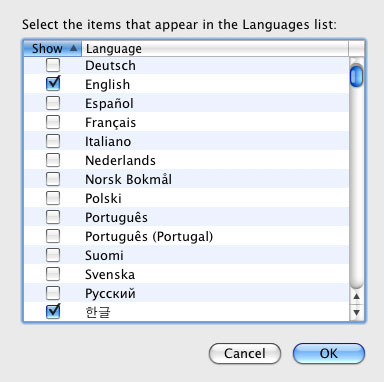384x382 pixels.
Task: Select the Nederlands row text
Action: (120, 160)
